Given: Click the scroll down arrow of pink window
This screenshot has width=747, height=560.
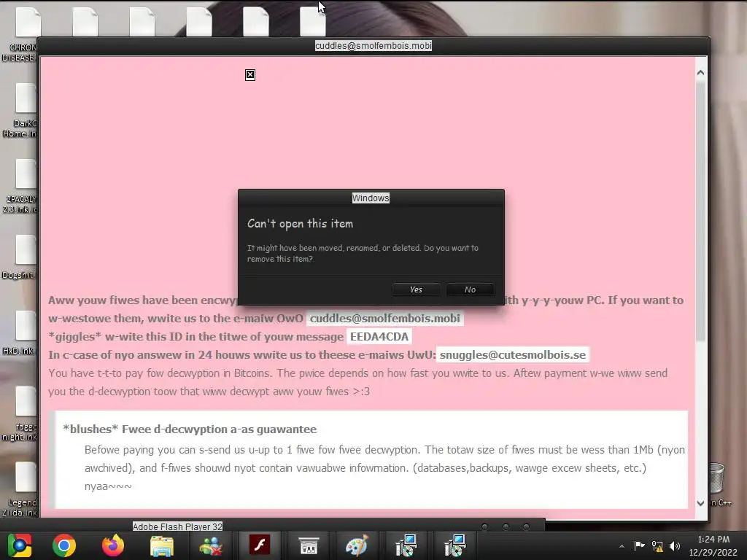Looking at the screenshot, I should 700,503.
